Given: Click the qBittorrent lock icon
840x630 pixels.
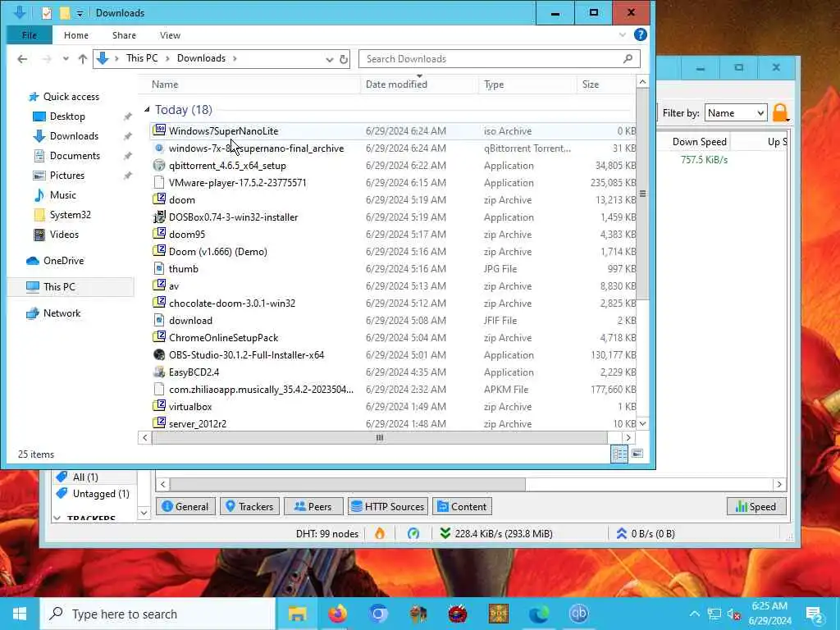Looking at the screenshot, I should click(781, 113).
